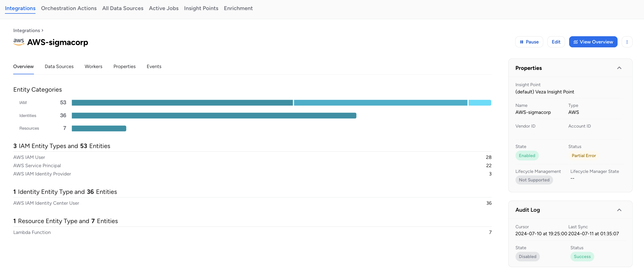
Task: Collapse the Properties panel chevron
Action: 619,68
